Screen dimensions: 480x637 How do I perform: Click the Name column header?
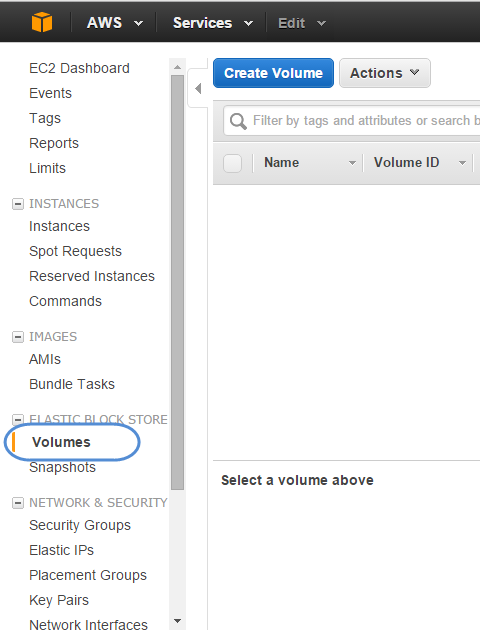(281, 162)
